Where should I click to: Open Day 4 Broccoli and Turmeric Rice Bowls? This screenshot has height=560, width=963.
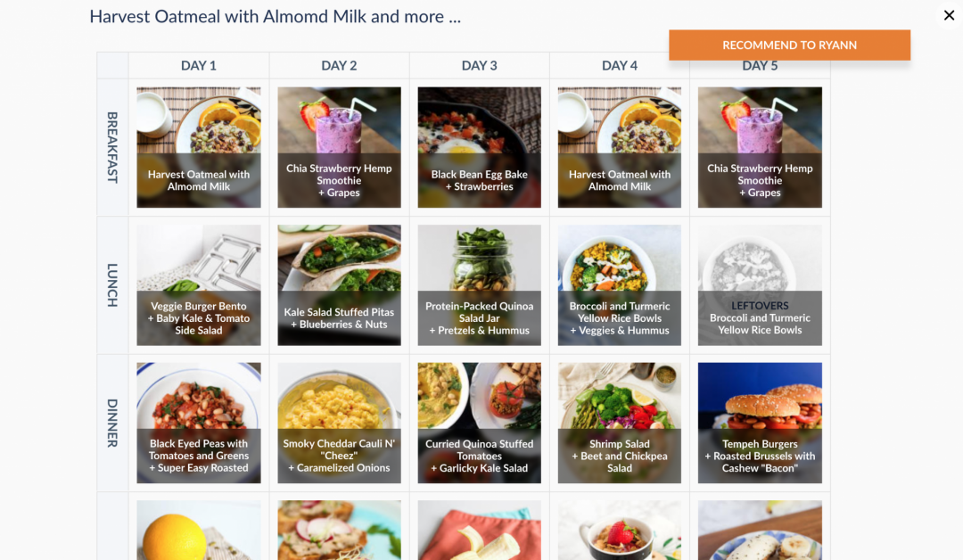[620, 285]
